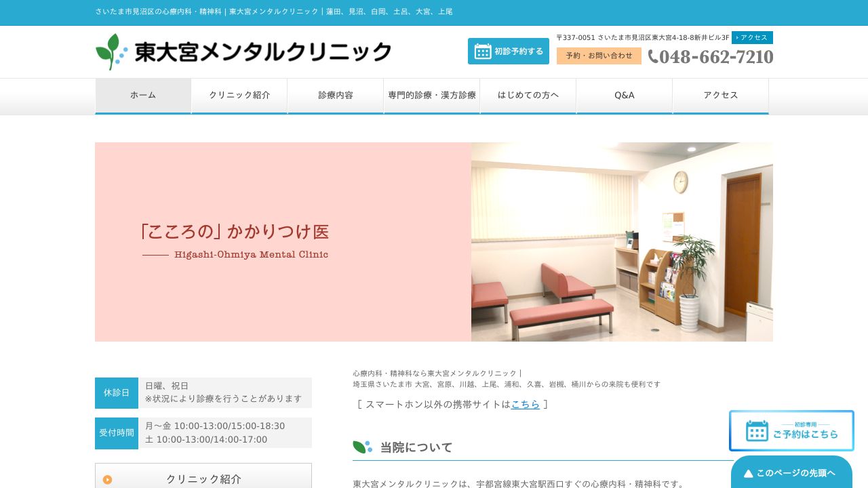Image resolution: width=868 pixels, height=488 pixels.
Task: Click the orange arrow icon beside クリニック紹介
Action: tap(107, 479)
